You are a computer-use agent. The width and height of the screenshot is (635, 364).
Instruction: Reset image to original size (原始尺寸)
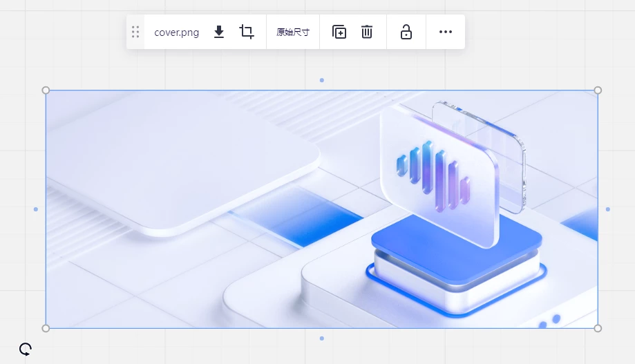pyautogui.click(x=293, y=32)
